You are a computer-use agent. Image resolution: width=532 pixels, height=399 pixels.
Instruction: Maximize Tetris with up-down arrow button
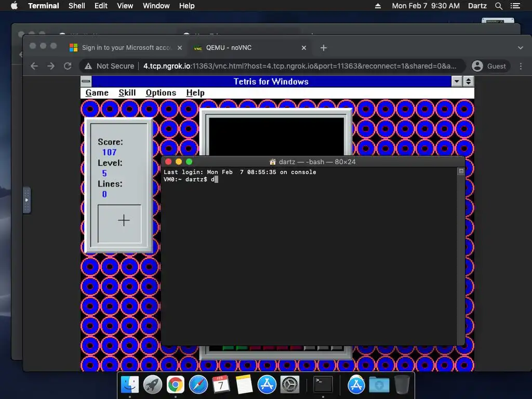[x=469, y=82]
